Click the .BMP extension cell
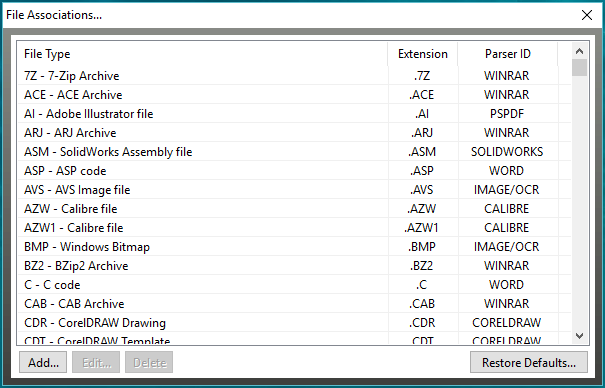The width and height of the screenshot is (605, 388). (x=422, y=246)
